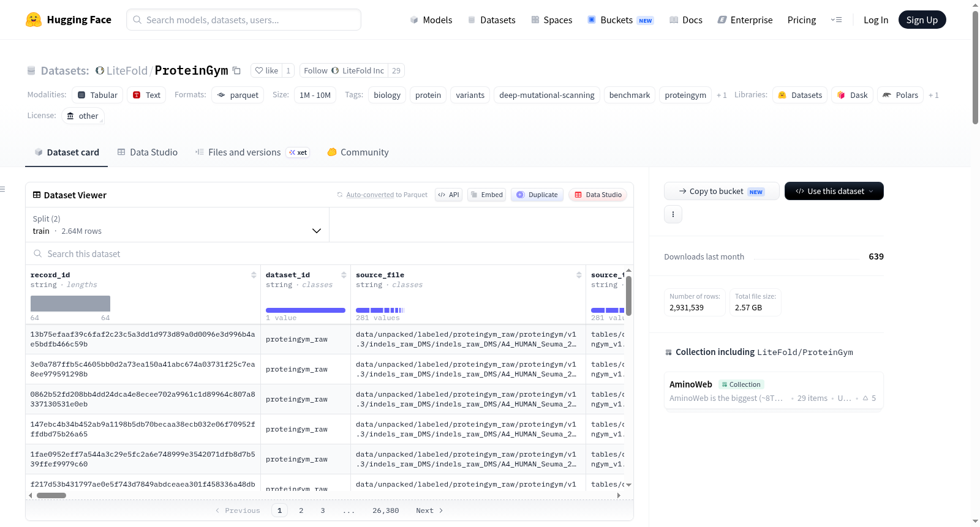Select the Dask library tag

click(x=852, y=95)
